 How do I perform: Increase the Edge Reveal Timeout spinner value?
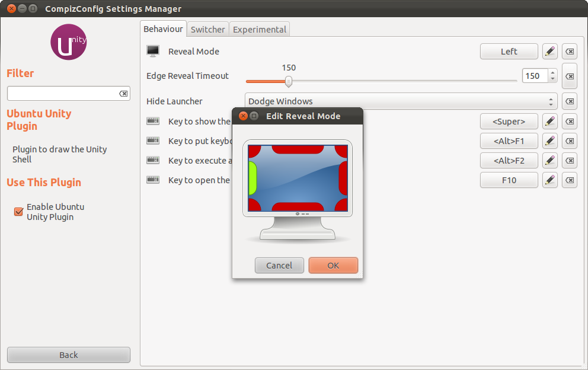point(552,72)
